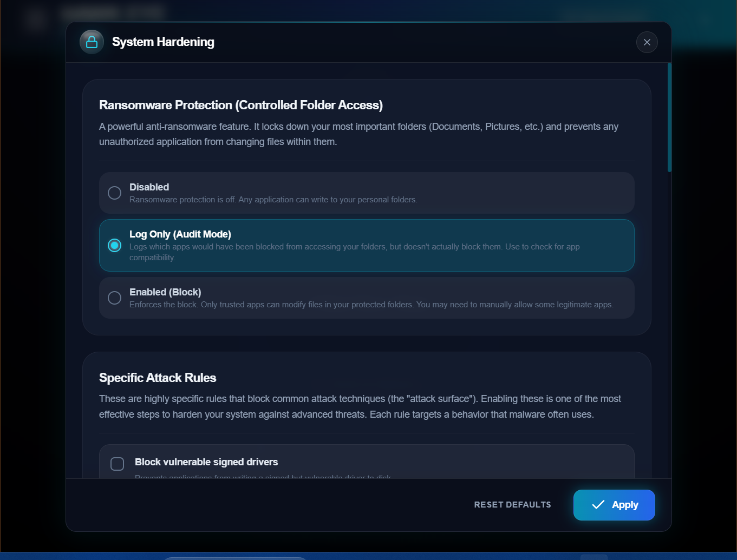Click the checkmark icon on Apply
The width and height of the screenshot is (737, 560).
tap(598, 505)
